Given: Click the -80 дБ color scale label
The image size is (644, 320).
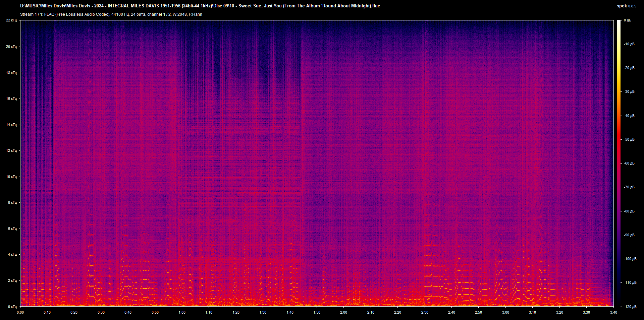Looking at the screenshot, I should tap(629, 211).
